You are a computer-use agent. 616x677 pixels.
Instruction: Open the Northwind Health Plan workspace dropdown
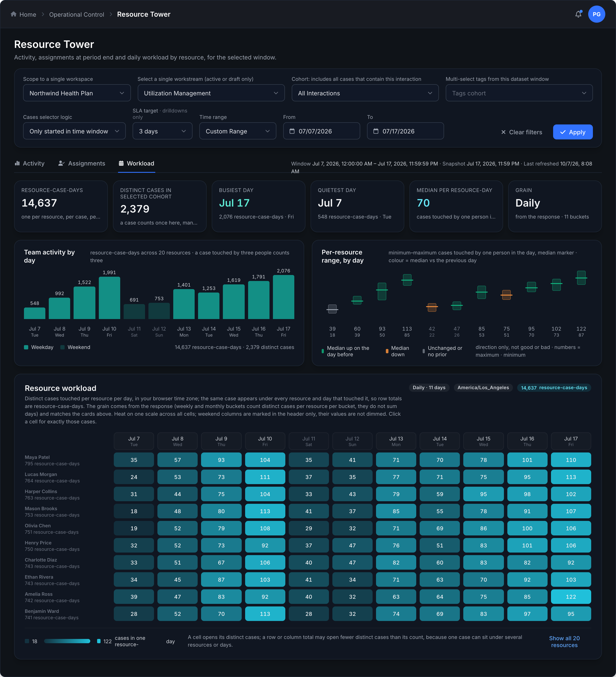pyautogui.click(x=77, y=93)
